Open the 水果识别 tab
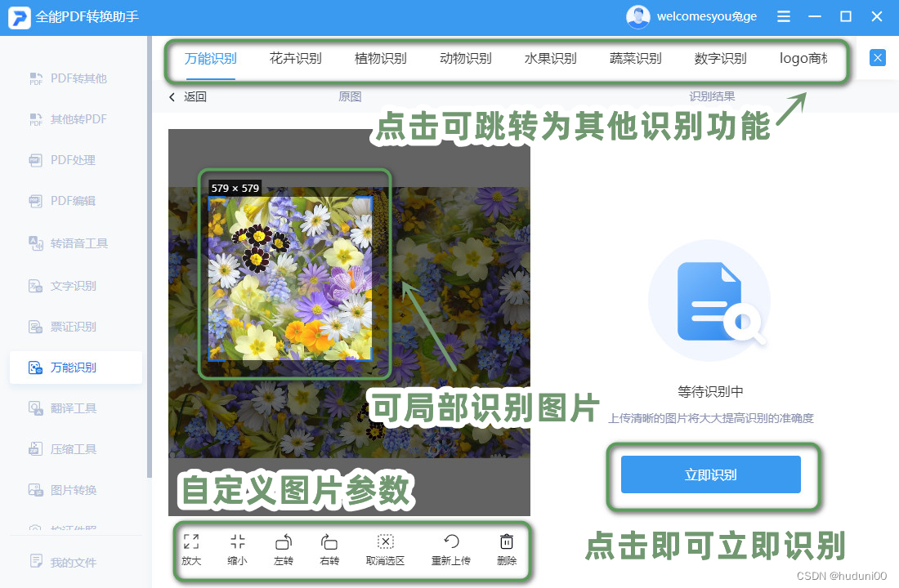This screenshot has height=588, width=899. pos(550,59)
